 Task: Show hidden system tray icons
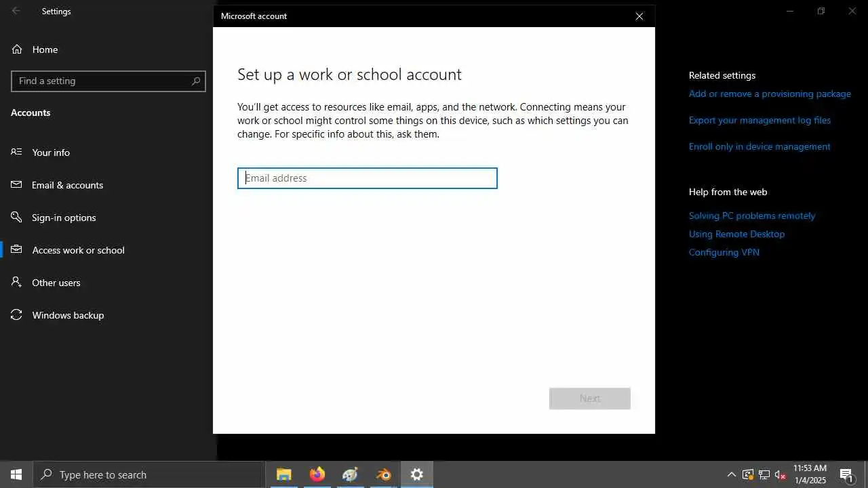coord(731,474)
